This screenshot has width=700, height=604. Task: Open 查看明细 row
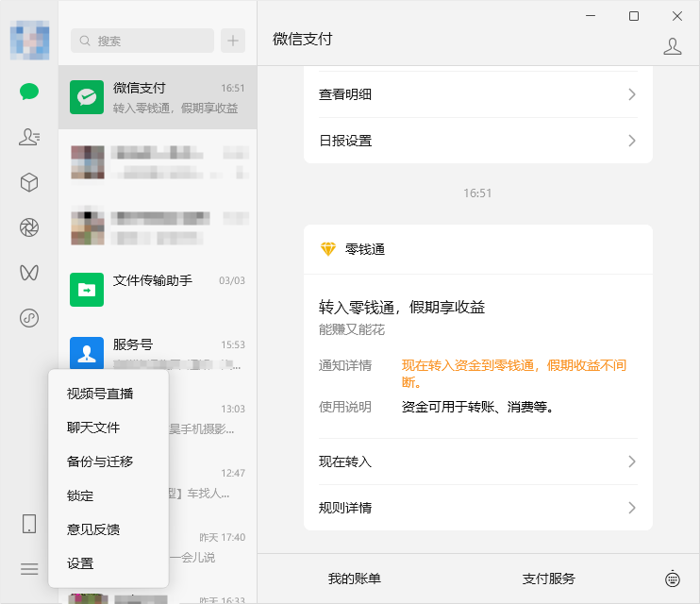478,94
